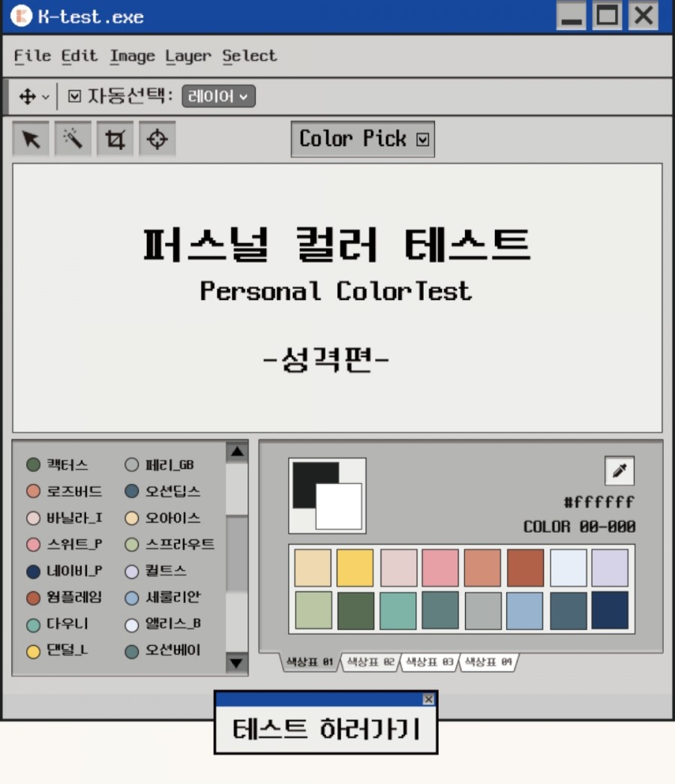Select the arrow selection tool
The height and width of the screenshot is (784, 675).
[31, 138]
